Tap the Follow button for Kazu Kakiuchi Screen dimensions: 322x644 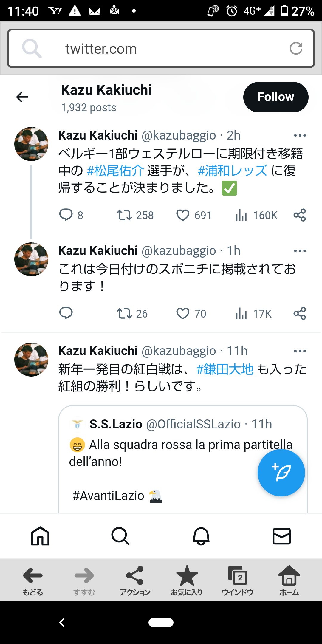coord(275,97)
